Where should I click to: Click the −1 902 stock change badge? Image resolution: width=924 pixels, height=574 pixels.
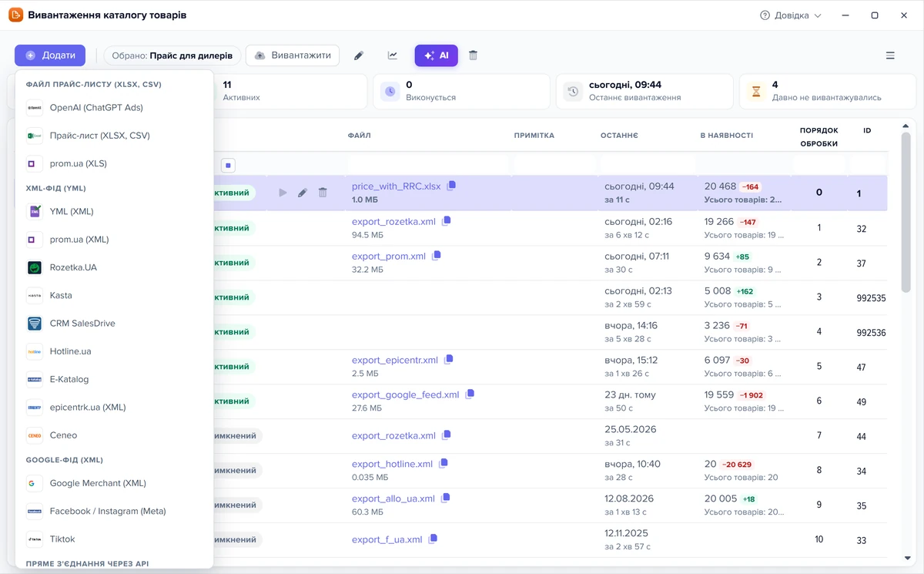click(752, 395)
